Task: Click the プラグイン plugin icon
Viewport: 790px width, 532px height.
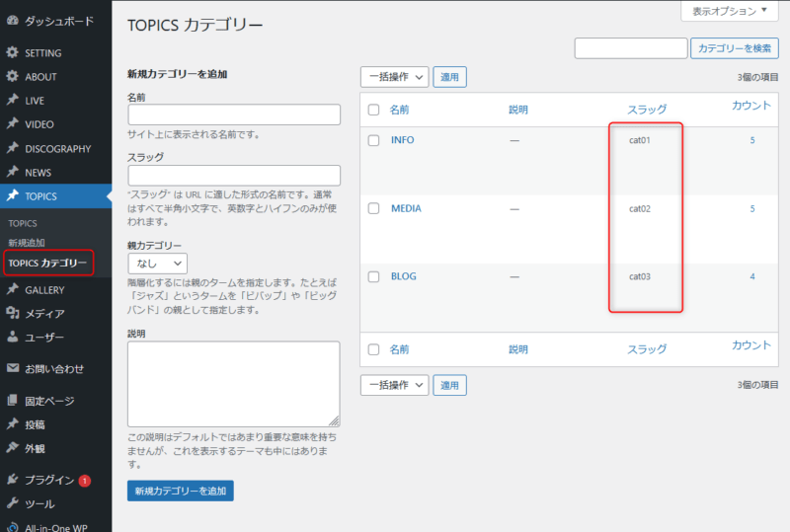Action: 12,481
